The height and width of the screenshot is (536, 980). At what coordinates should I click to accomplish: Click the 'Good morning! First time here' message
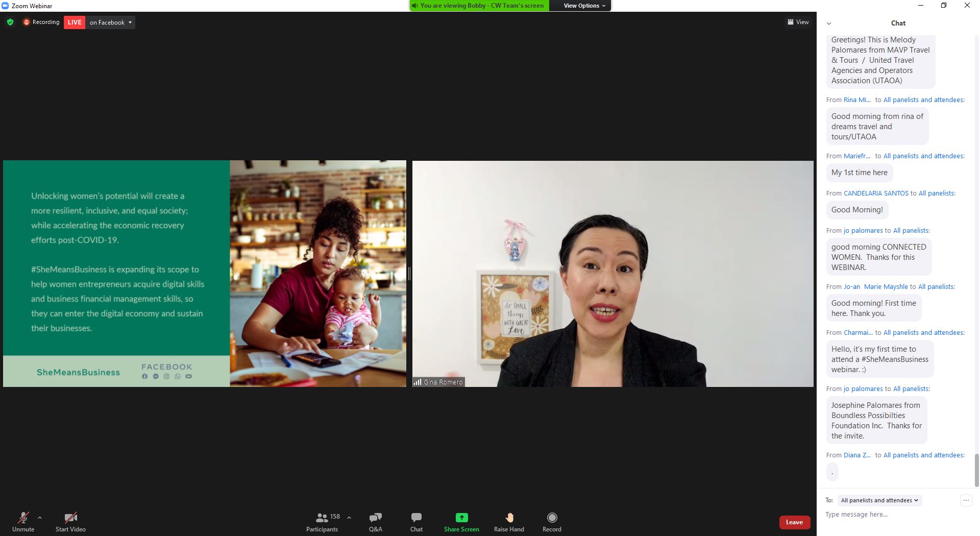874,308
